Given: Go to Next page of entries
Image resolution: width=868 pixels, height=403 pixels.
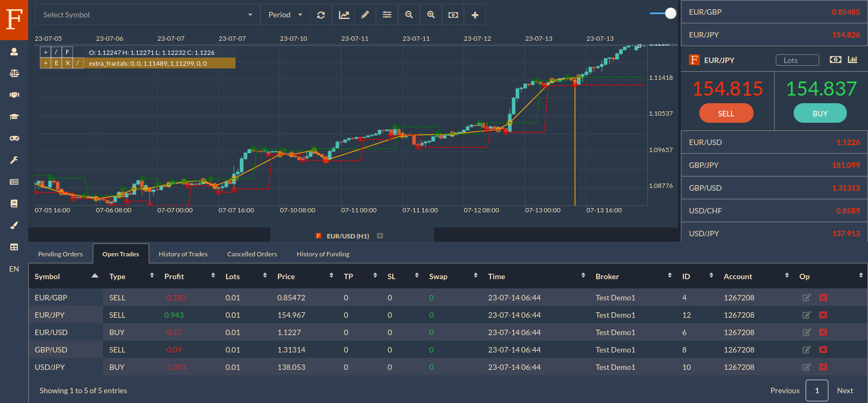Looking at the screenshot, I should (845, 391).
